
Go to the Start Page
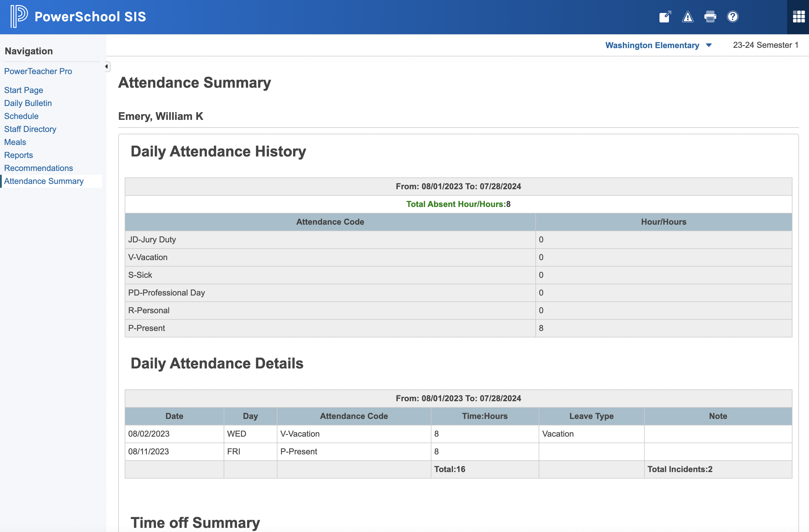click(x=23, y=90)
